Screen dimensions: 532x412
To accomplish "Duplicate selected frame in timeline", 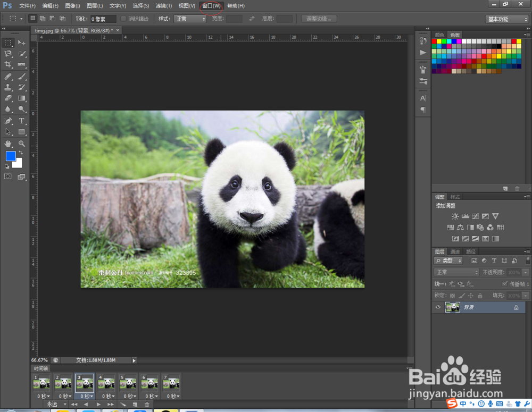I will [135, 404].
